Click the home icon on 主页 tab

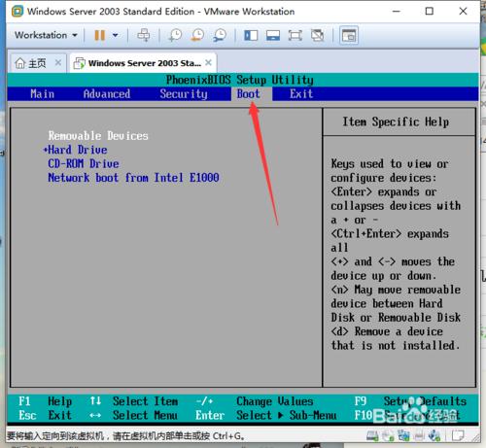click(20, 63)
